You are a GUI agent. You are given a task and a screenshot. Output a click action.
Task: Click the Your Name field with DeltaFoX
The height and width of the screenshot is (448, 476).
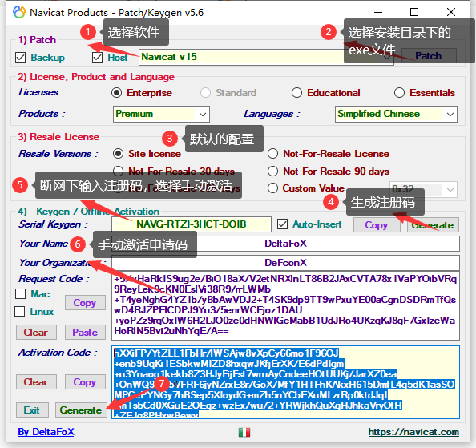[x=285, y=244]
